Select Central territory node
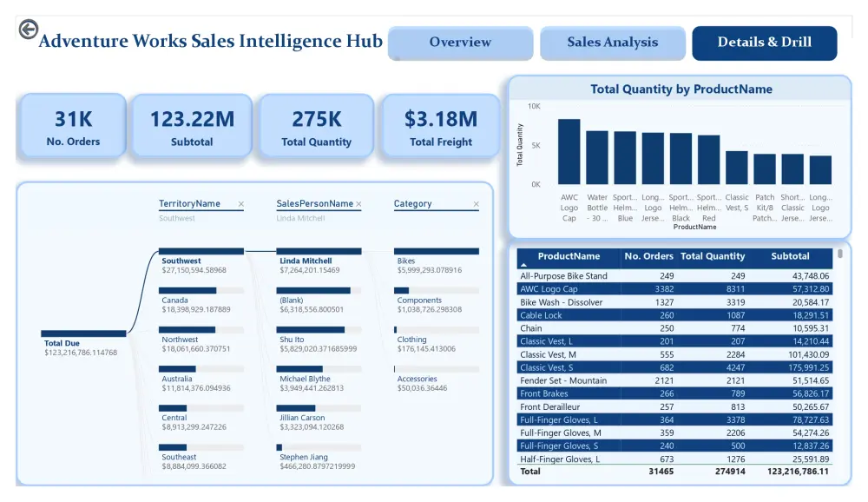Screen dimensions: 868x502 click(201, 418)
